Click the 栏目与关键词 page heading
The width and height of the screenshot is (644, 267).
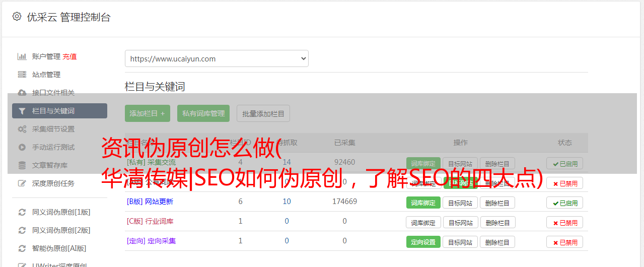(x=155, y=87)
